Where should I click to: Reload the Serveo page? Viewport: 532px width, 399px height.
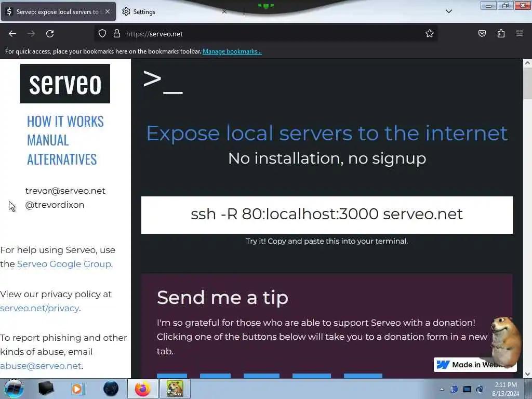click(x=50, y=34)
